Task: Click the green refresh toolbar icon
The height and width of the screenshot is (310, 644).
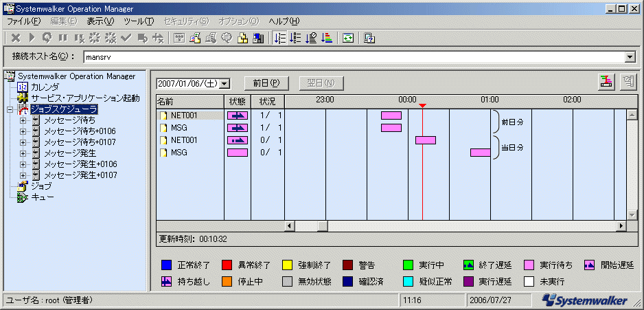Action: pos(348,38)
